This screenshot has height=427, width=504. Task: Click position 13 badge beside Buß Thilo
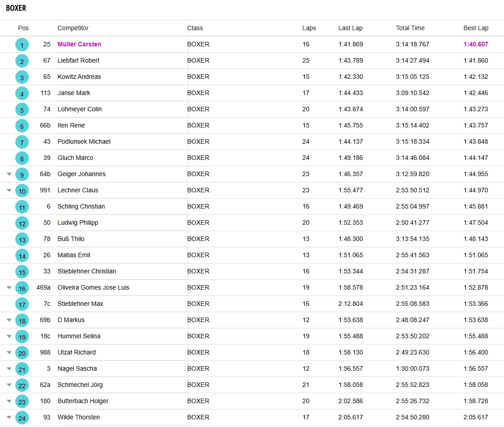22,239
